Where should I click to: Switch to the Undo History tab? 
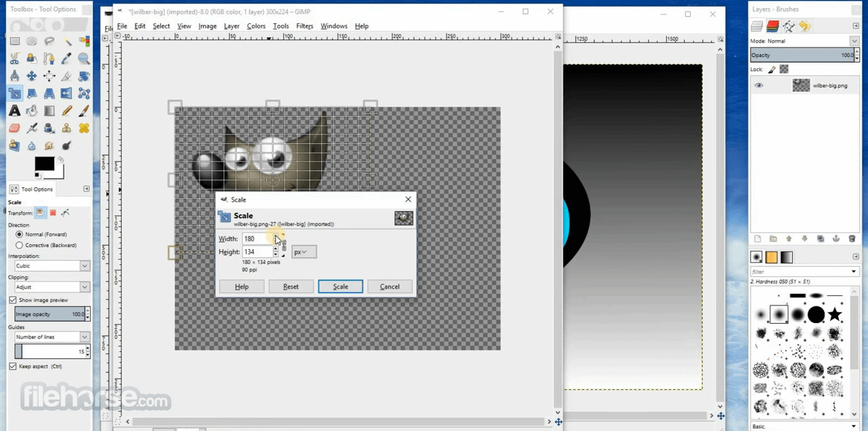click(x=805, y=26)
